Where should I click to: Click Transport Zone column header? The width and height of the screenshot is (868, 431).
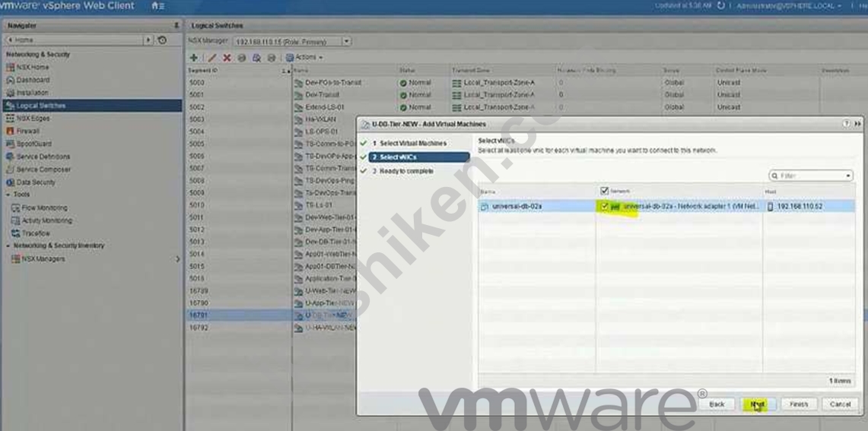[x=502, y=71]
